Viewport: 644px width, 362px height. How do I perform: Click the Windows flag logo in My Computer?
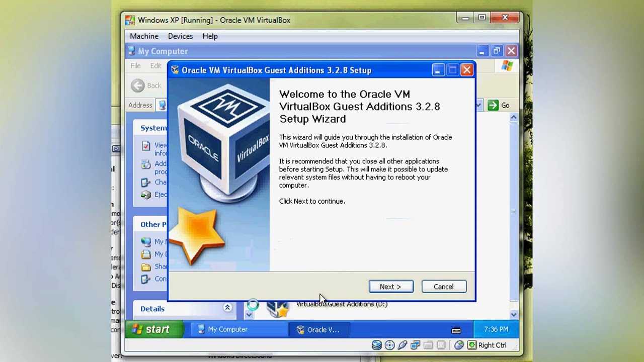(x=507, y=66)
